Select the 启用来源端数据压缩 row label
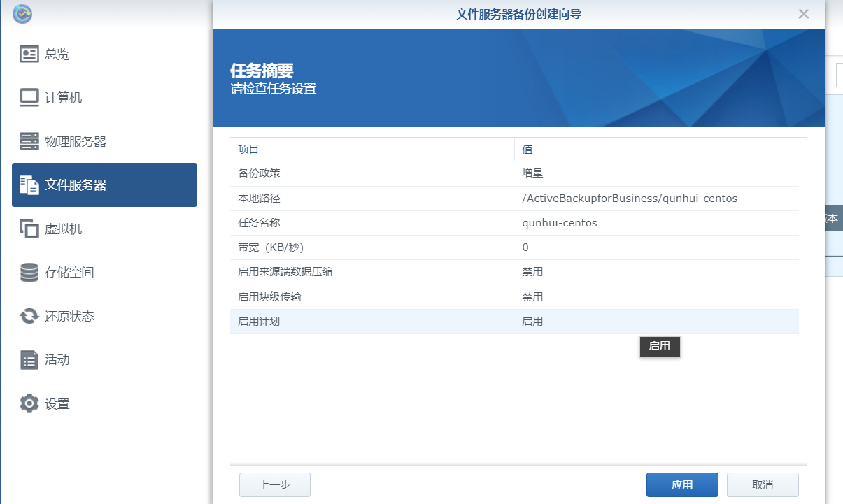The height and width of the screenshot is (504, 843). 285,272
